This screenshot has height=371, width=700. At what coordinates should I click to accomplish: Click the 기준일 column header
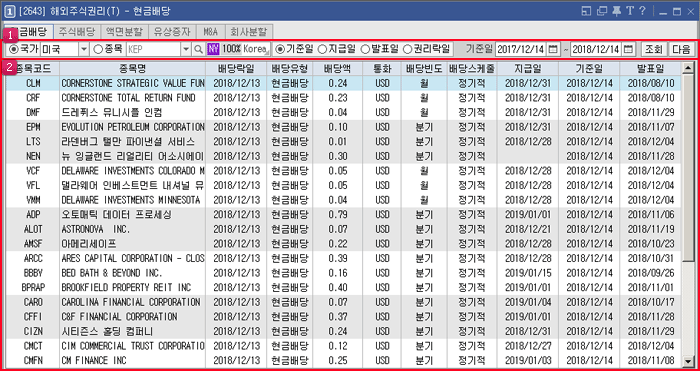[589, 69]
